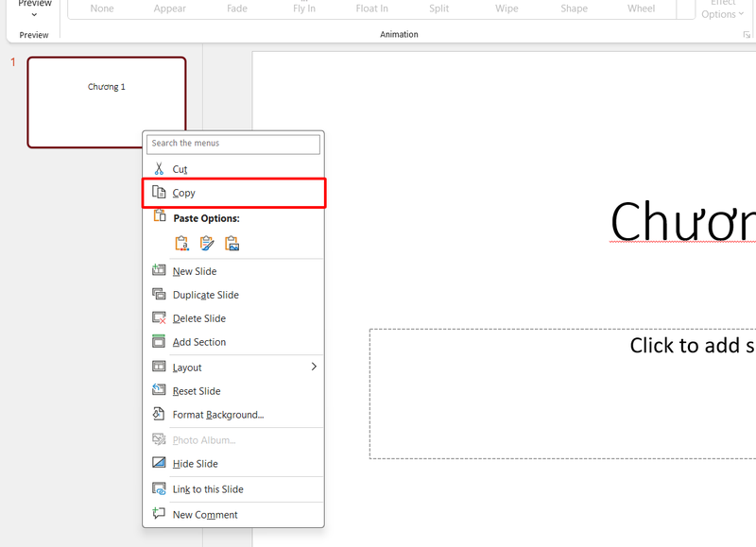
Task: Apply the Wheel animation effect
Action: [x=642, y=9]
